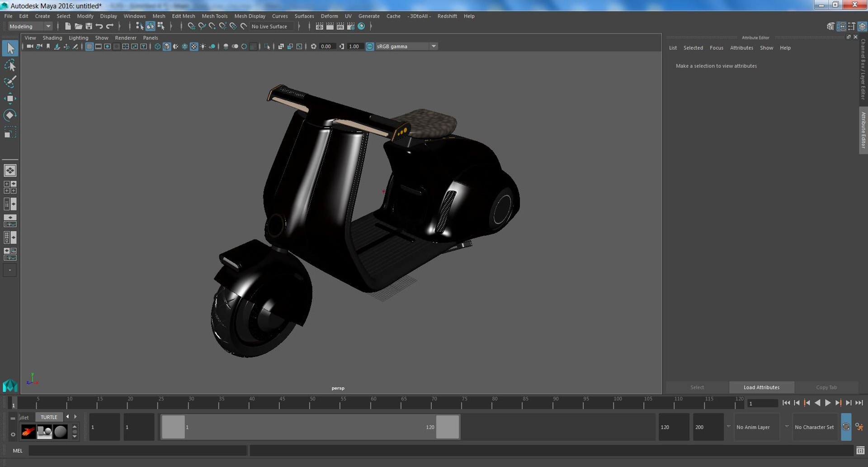This screenshot has height=467, width=868.
Task: Go to the start of the playback range
Action: pos(786,403)
